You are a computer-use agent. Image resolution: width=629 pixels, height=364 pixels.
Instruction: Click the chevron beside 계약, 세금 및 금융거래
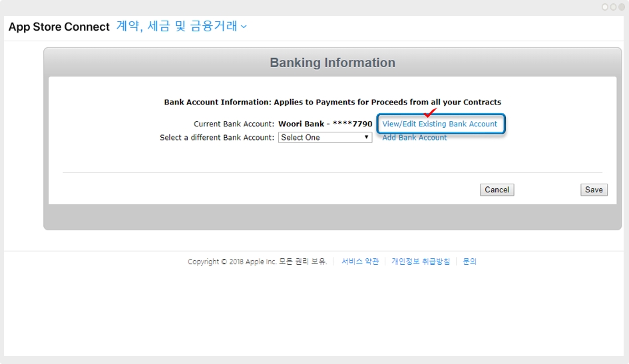click(244, 27)
